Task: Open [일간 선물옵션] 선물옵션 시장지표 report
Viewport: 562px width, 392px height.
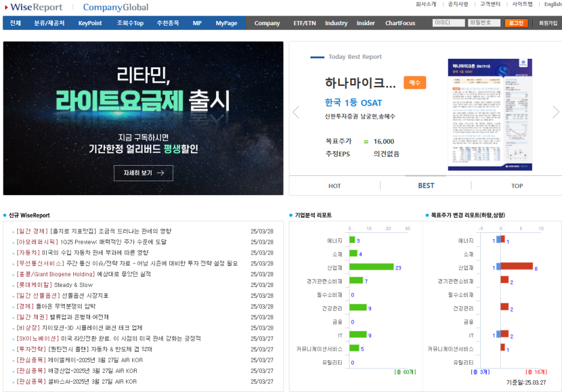Action: pos(62,295)
